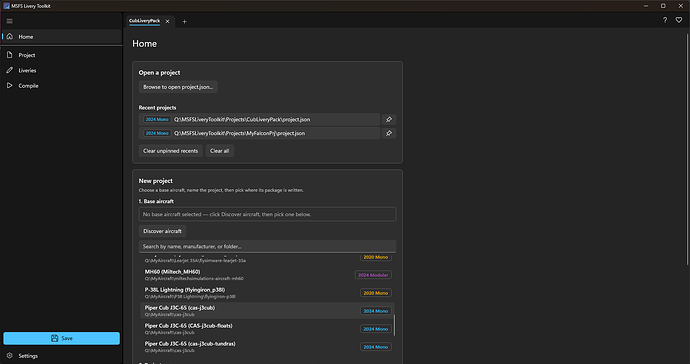Select the Home navigation item
This screenshot has height=364, width=690.
click(62, 37)
